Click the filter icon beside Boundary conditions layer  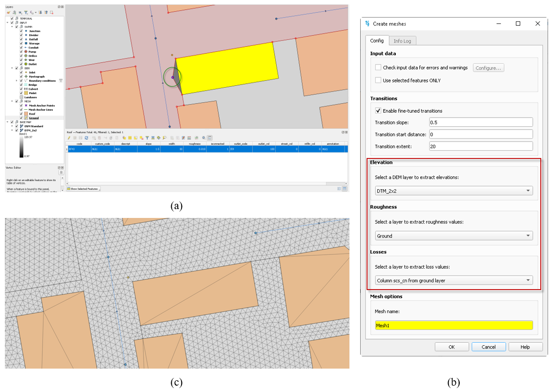[61, 80]
